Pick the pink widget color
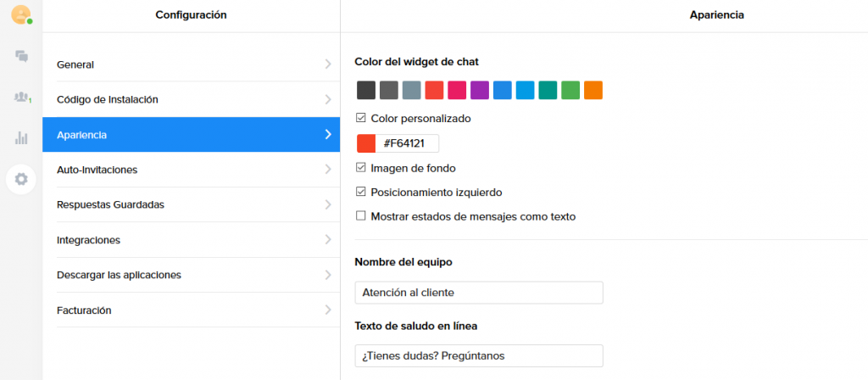Viewport: 868px width, 380px height. tap(457, 90)
